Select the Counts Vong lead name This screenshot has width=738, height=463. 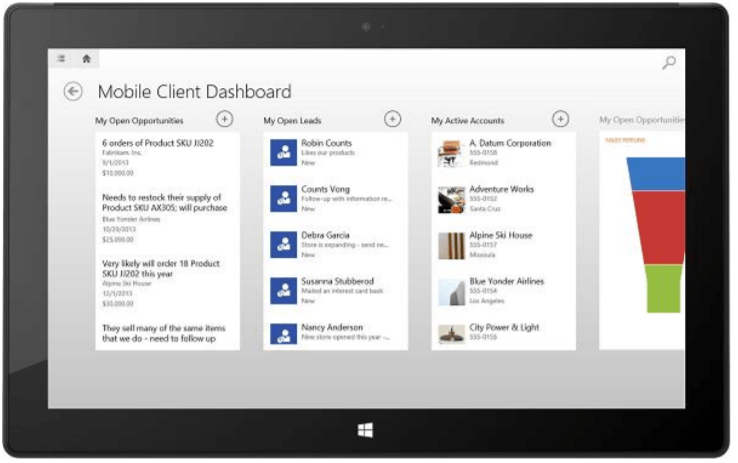tap(325, 189)
